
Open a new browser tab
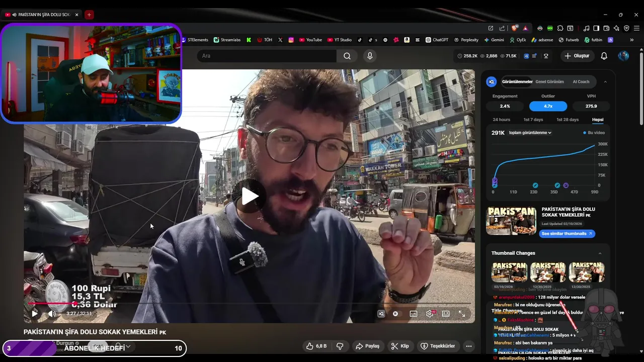click(89, 15)
